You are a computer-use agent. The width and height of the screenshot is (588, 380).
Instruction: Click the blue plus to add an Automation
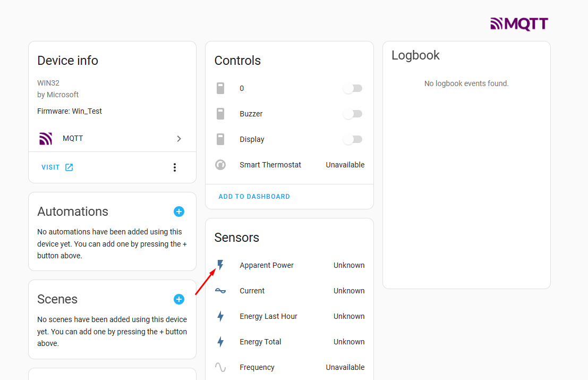coord(179,211)
